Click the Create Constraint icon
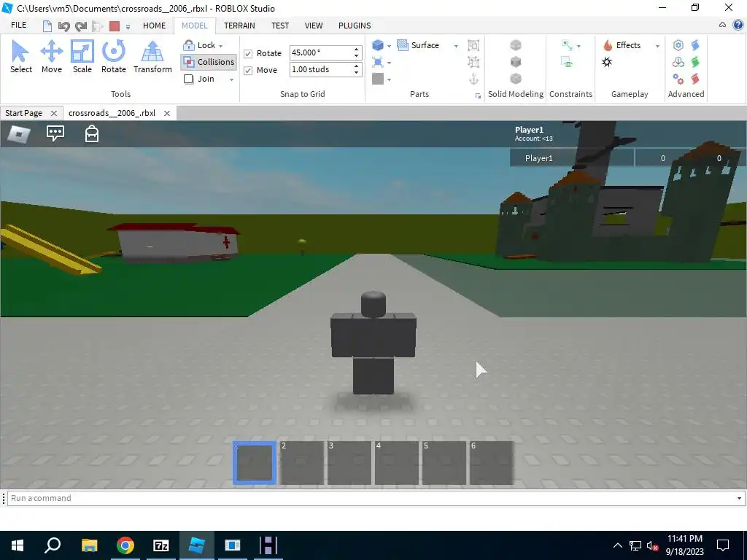Viewport: 747px width, 560px height. (568, 45)
